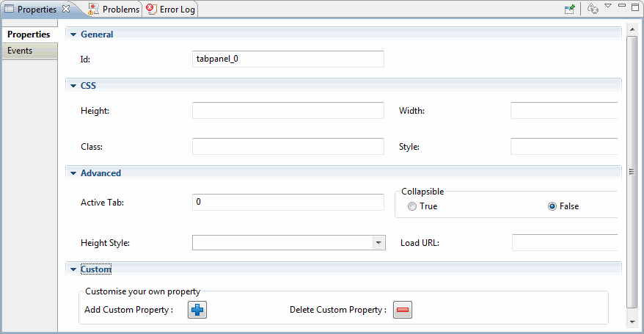Select the Collapsible False radio button
The height and width of the screenshot is (334, 644).
[x=552, y=206]
